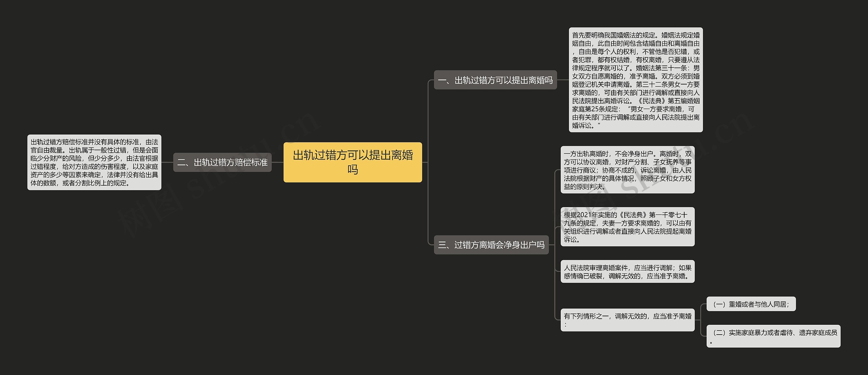Select the node 人民法院审理离婚案件,应当进行调解
Image resolution: width=868 pixels, height=375 pixels.
point(627,271)
